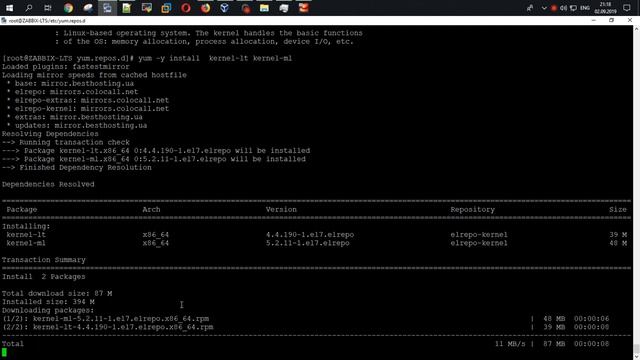Launch Firefox from the taskbar
Viewport: 640px width, 360px height.
tap(205, 8)
